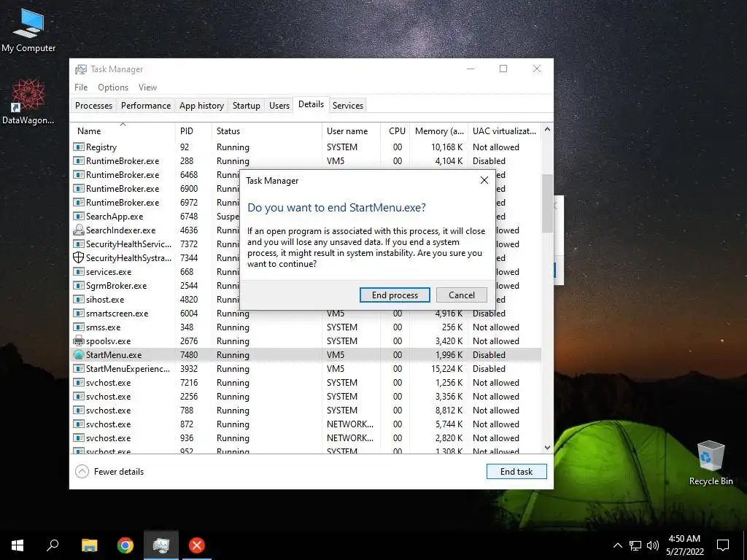This screenshot has width=747, height=560.
Task: Select the SecurityHealthService process icon
Action: pyautogui.click(x=78, y=244)
